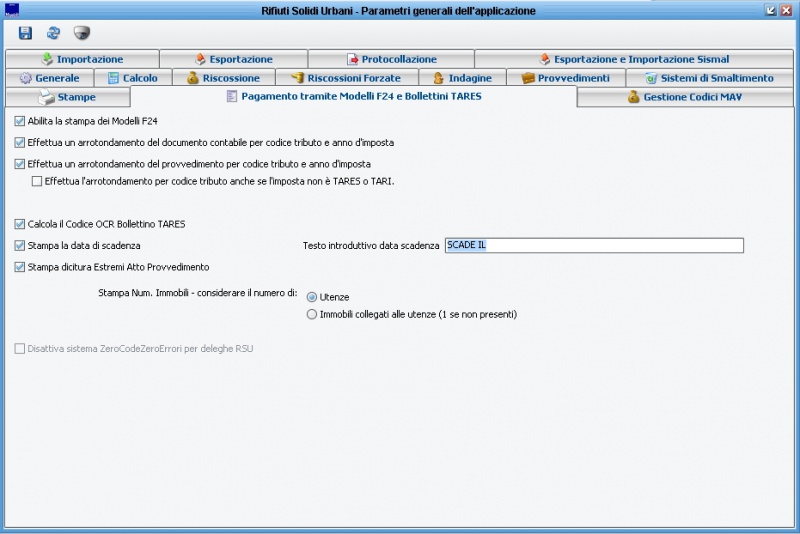
Task: Toggle Stampa la data di scadenza
Action: (19, 245)
